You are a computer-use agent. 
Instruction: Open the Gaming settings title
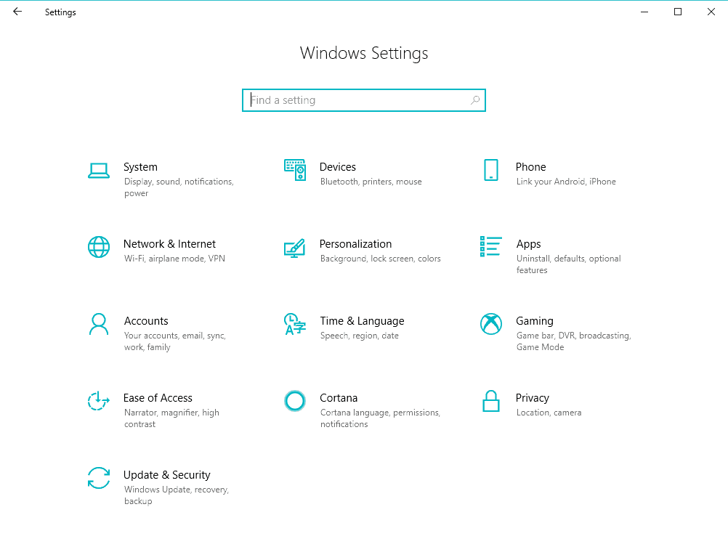point(535,321)
